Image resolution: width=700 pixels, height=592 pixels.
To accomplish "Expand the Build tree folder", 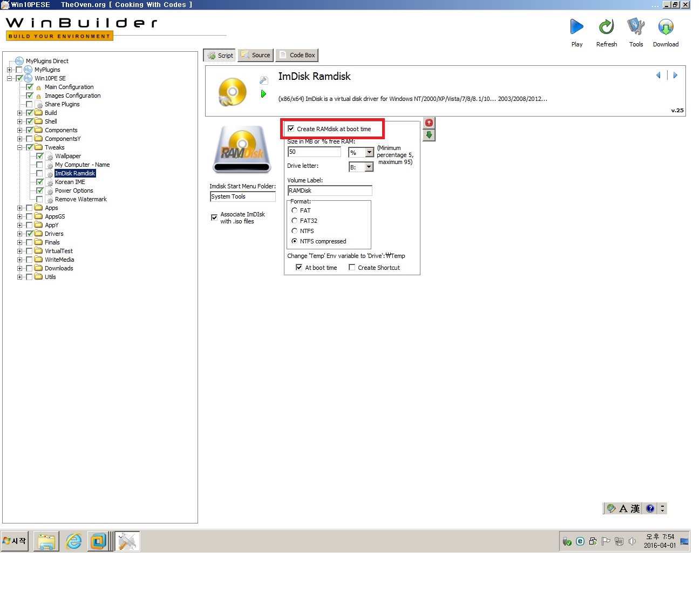I will pos(20,113).
